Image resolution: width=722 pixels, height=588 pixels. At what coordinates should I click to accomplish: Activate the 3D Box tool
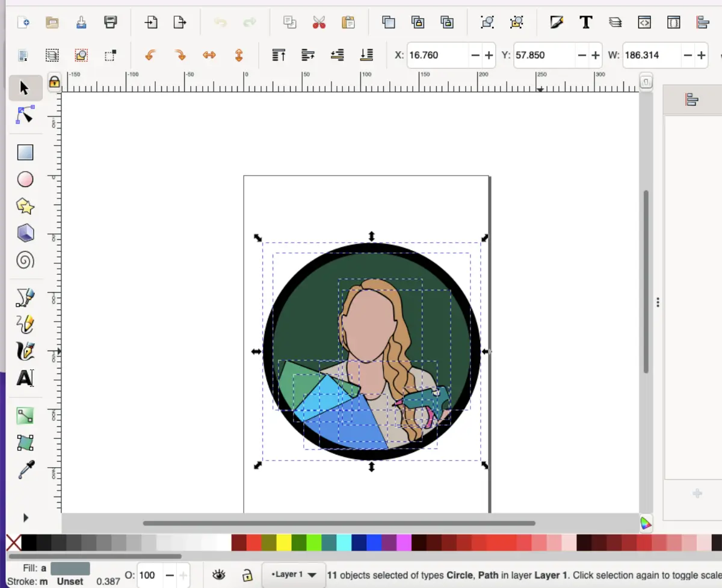point(25,233)
